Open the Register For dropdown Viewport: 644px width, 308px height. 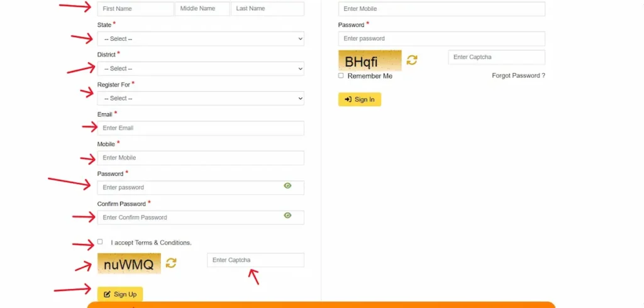coord(201,98)
